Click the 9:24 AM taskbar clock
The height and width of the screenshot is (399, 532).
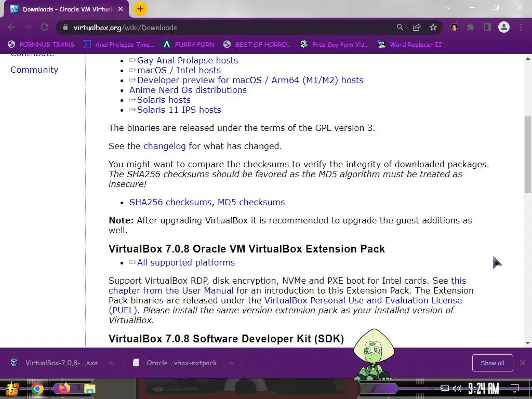484,389
